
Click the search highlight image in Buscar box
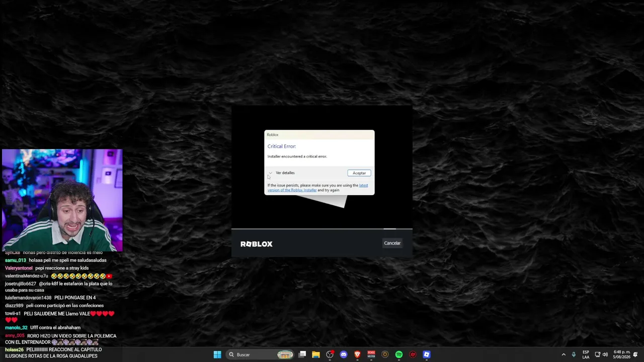pyautogui.click(x=285, y=354)
